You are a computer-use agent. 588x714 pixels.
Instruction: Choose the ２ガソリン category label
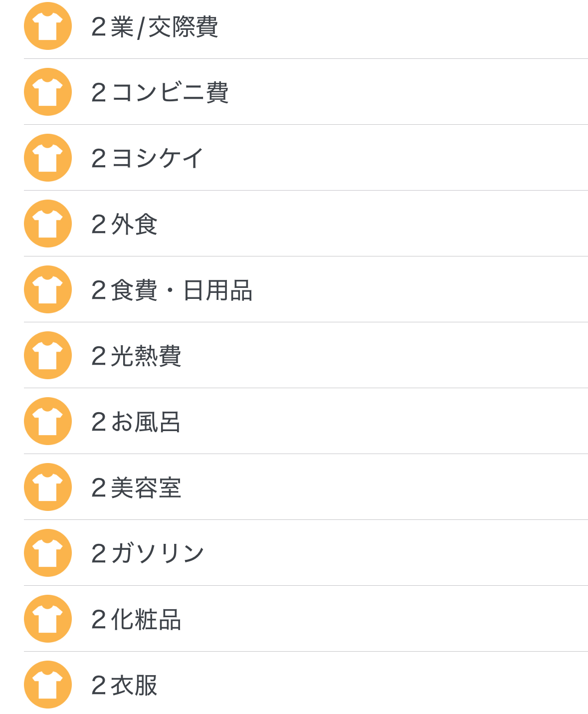[x=148, y=554]
